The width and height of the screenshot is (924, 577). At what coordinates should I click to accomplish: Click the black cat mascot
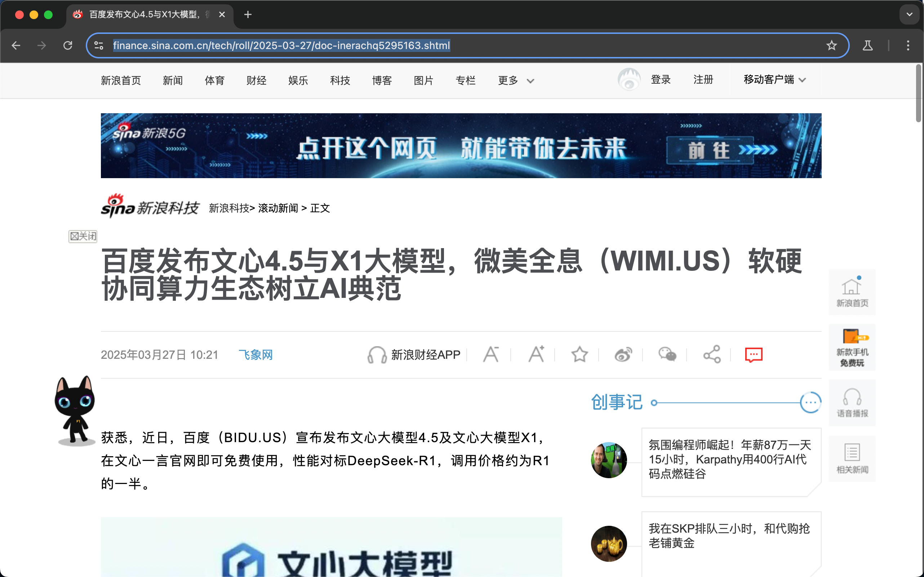click(75, 411)
